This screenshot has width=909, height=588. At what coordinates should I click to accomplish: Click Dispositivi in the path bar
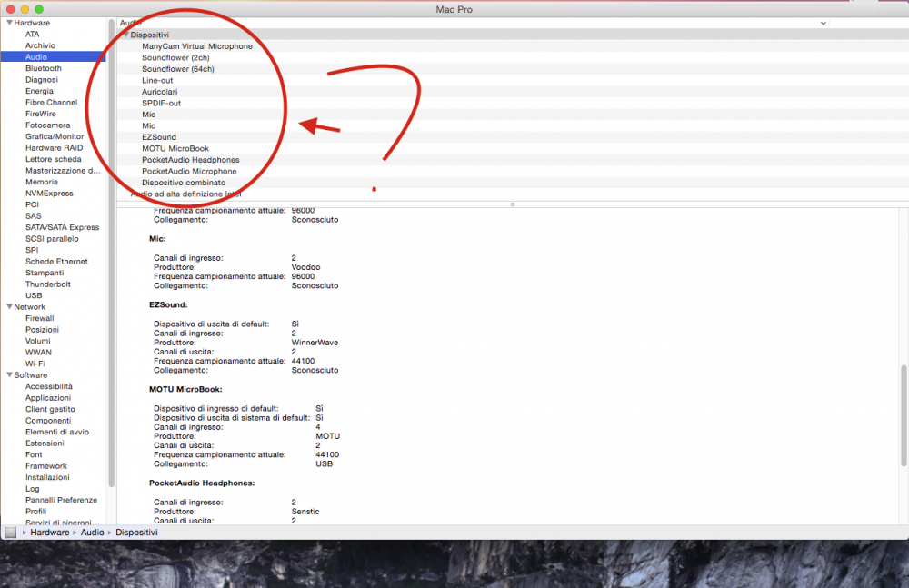136,533
